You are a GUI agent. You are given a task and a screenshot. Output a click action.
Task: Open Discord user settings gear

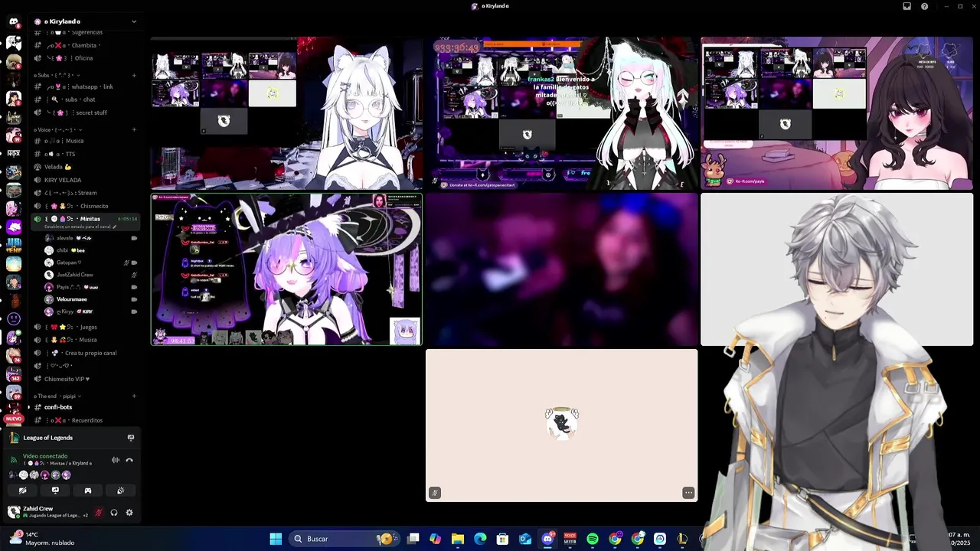point(129,513)
